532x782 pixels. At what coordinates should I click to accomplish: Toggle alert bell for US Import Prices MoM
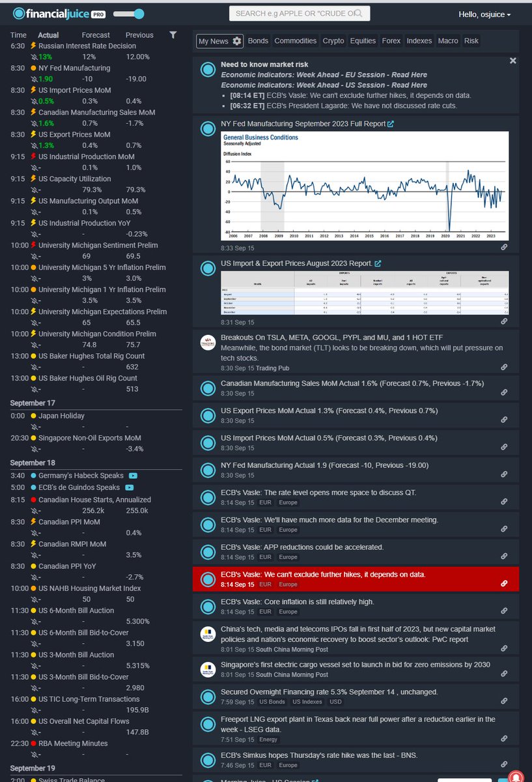[x=35, y=101]
